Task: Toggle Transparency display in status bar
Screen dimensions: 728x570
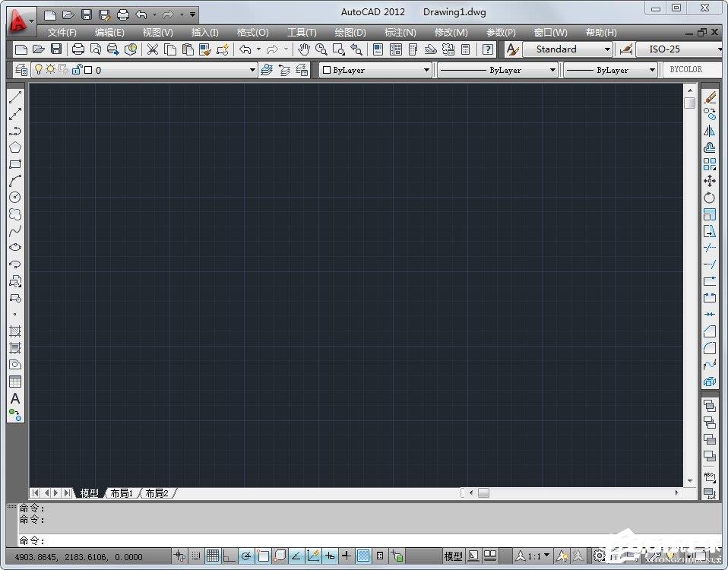Action: [x=363, y=556]
